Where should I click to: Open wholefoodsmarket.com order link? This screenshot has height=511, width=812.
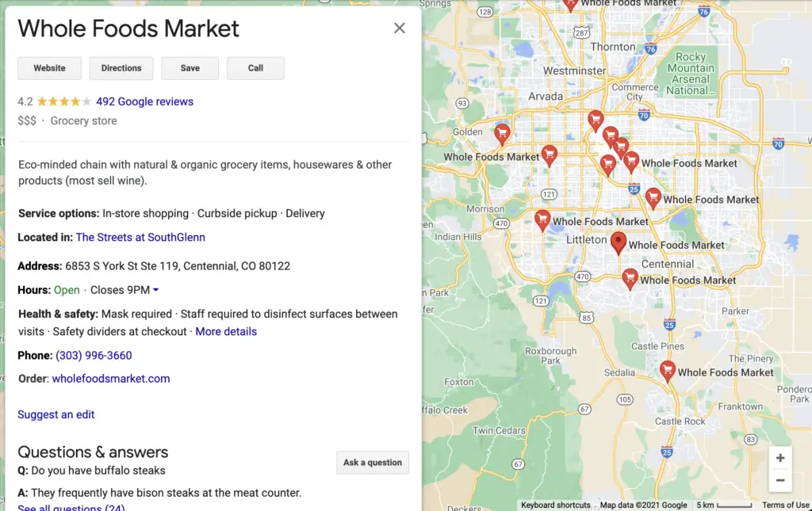(111, 379)
